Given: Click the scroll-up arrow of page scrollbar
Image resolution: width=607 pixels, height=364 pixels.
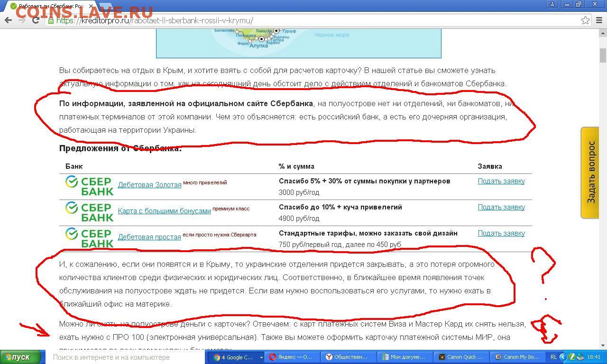Looking at the screenshot, I should click(603, 33).
